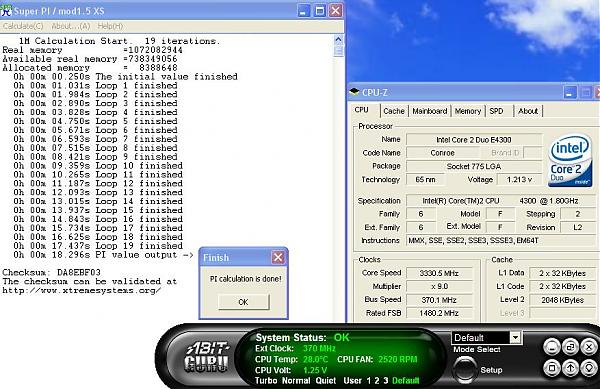Click the Voltage field 1.213 v
The height and width of the screenshot is (389, 600).
coord(519,179)
